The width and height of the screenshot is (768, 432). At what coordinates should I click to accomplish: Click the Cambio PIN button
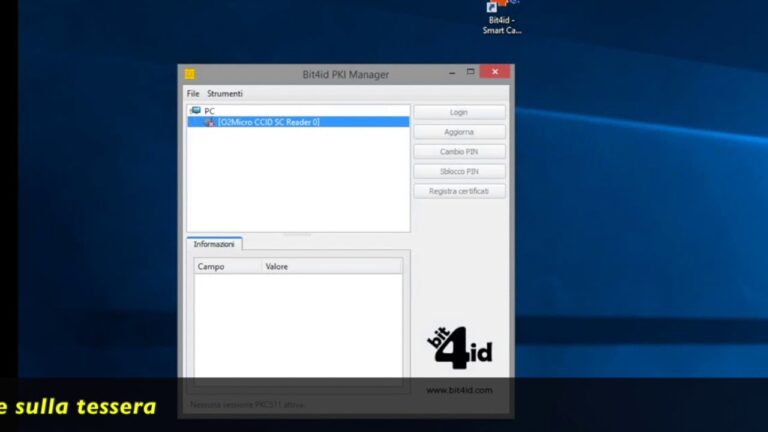459,152
